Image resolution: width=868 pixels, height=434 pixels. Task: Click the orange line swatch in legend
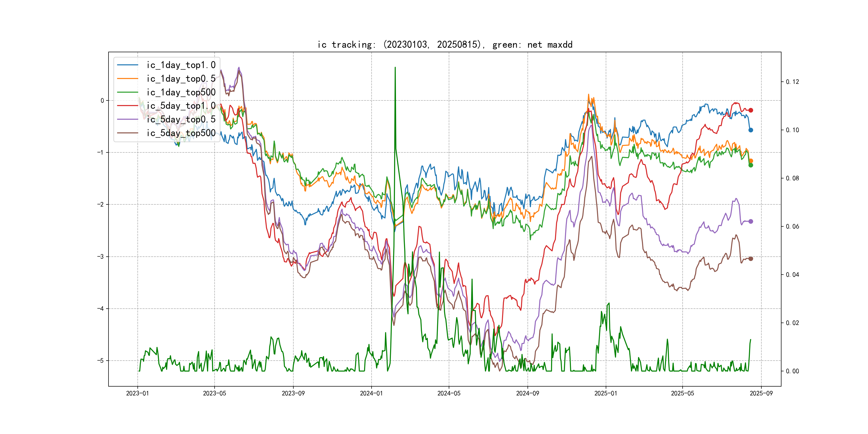[x=127, y=78]
